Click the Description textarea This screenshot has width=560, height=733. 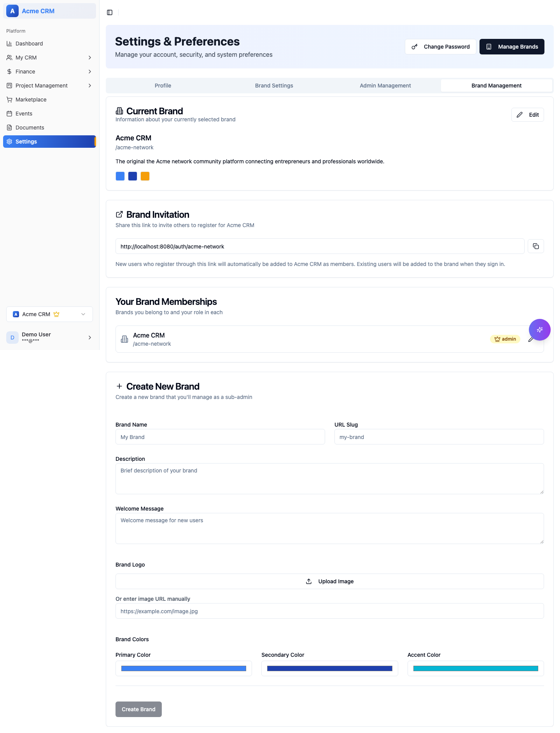pos(330,479)
